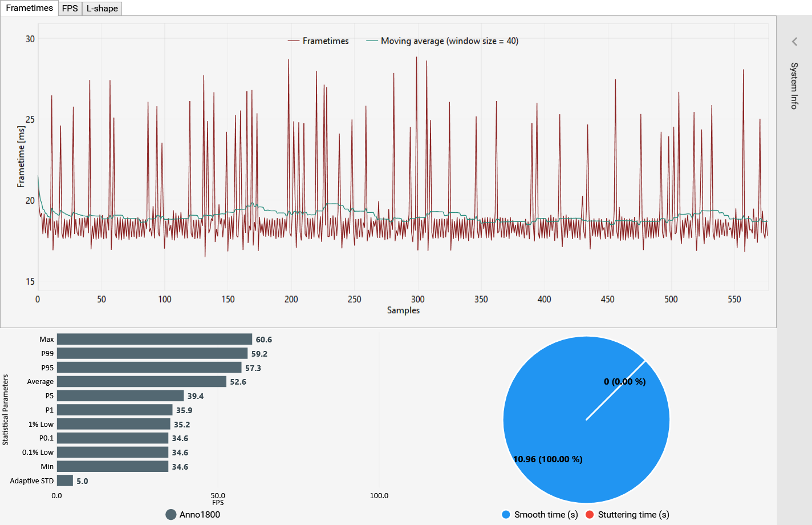Select the P95 bar
The width and height of the screenshot is (812, 525).
[x=149, y=367]
